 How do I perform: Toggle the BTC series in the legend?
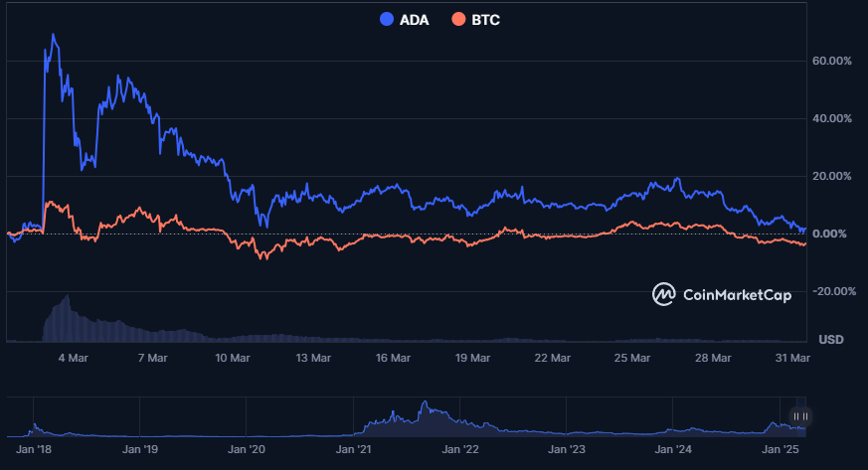476,20
